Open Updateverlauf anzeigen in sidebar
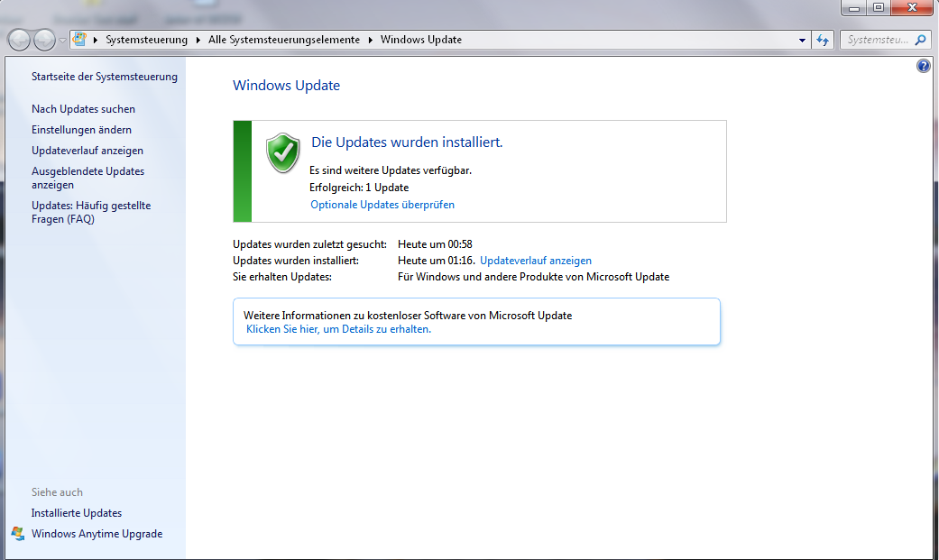939x560 pixels. [x=87, y=151]
